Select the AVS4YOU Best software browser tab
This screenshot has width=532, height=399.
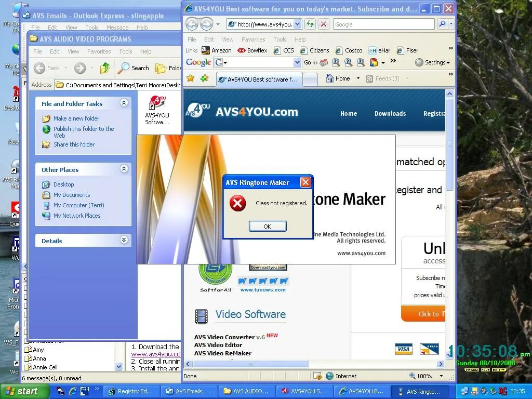pyautogui.click(x=259, y=79)
